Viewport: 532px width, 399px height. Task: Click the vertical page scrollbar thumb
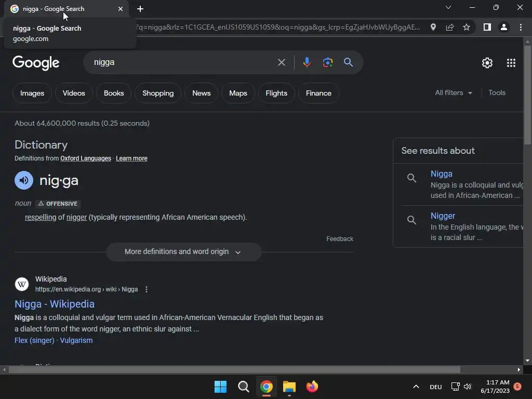pyautogui.click(x=527, y=95)
